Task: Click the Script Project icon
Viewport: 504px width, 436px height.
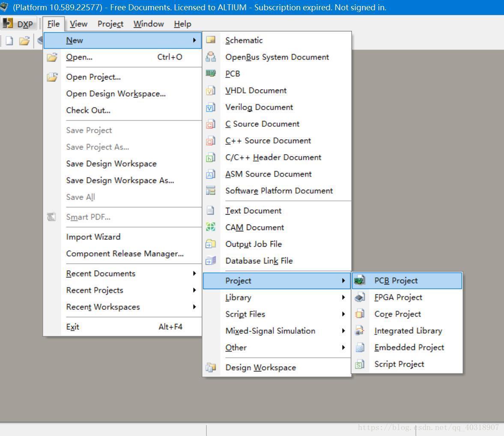Action: 360,364
